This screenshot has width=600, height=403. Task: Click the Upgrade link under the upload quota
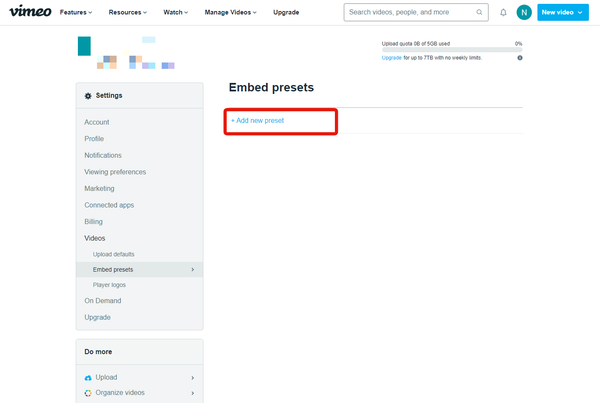click(391, 58)
